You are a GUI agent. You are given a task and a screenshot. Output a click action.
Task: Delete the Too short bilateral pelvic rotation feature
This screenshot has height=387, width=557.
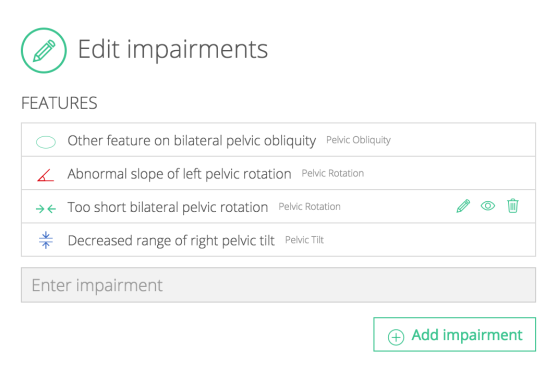tap(513, 206)
